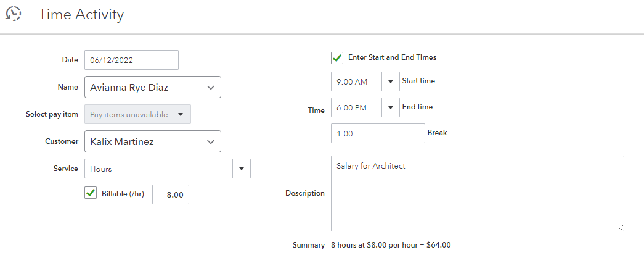
Task: Expand the End time dropdown arrow
Action: tap(390, 107)
